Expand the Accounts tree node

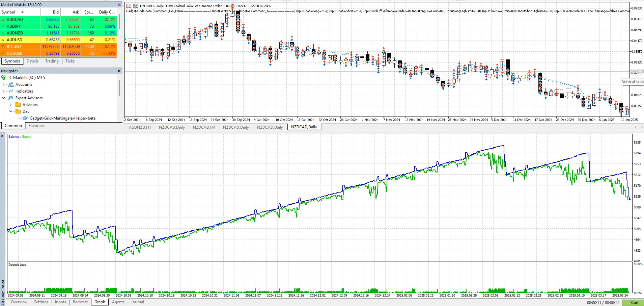coord(4,84)
